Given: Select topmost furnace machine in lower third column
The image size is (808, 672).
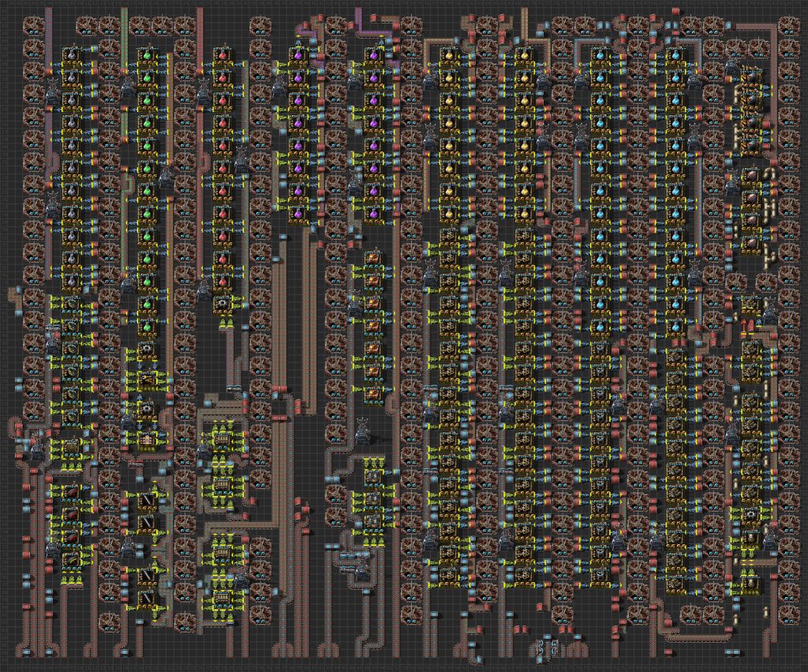Looking at the screenshot, I should click(223, 440).
